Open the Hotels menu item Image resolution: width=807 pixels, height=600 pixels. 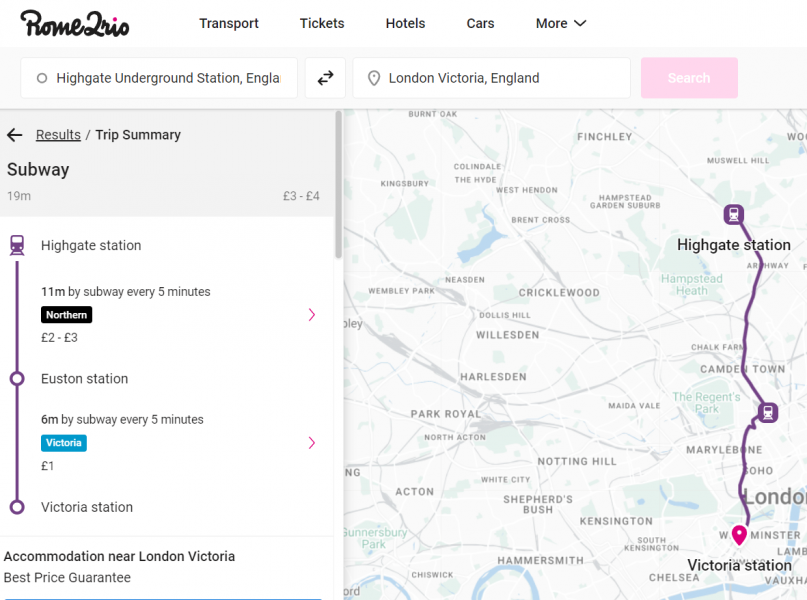pos(406,24)
